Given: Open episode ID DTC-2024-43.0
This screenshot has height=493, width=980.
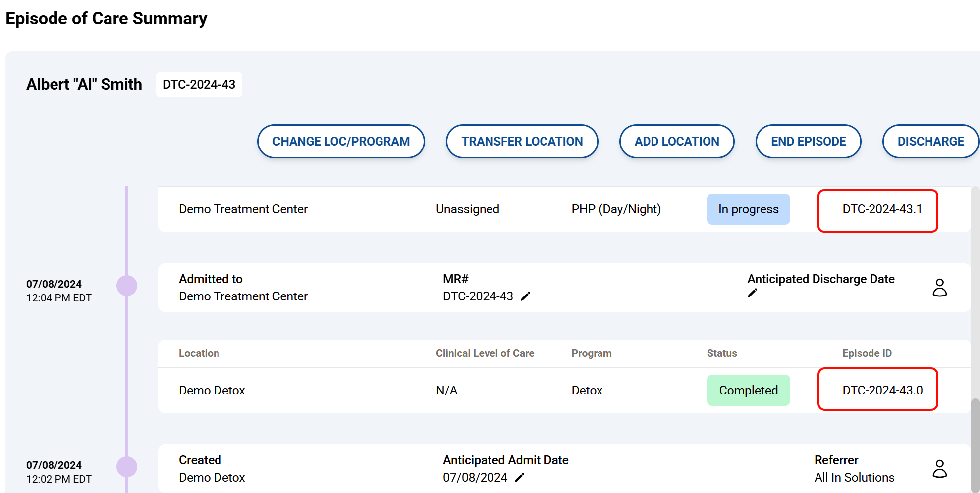Looking at the screenshot, I should [x=882, y=391].
